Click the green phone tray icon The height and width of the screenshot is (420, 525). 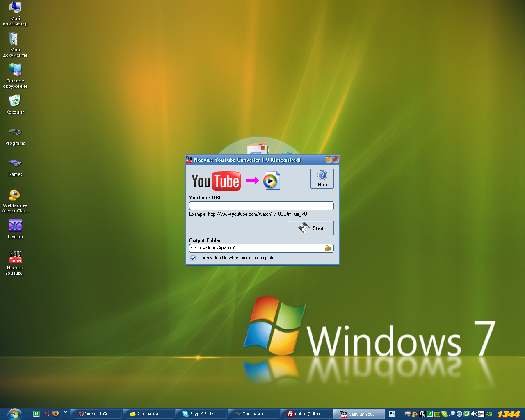pos(445,414)
